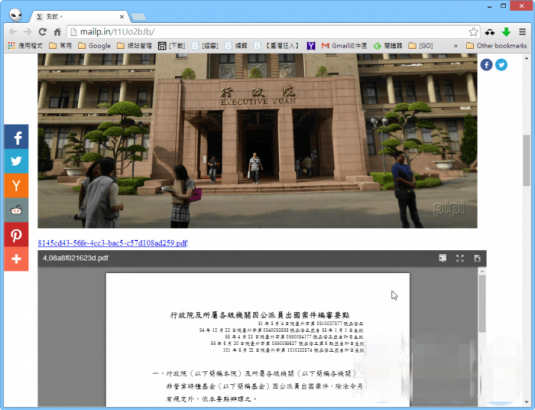The image size is (535, 410).
Task: Open the Chrome hamburger menu
Action: [x=522, y=32]
